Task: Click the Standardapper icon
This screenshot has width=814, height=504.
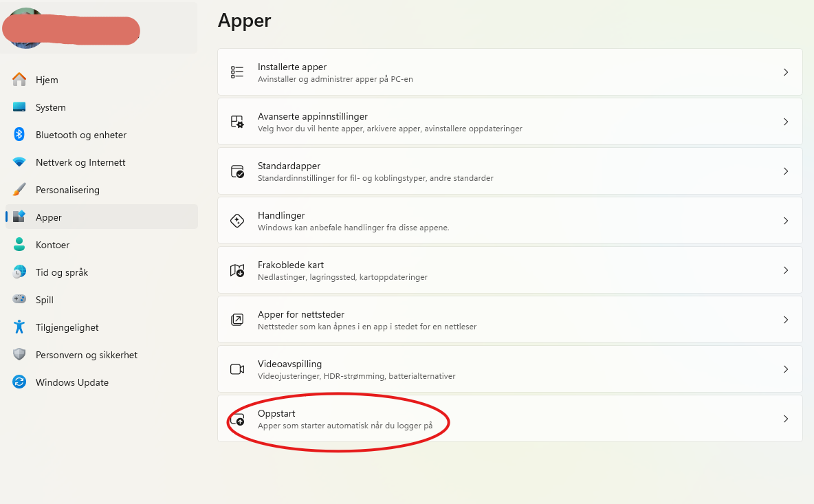Action: click(237, 171)
